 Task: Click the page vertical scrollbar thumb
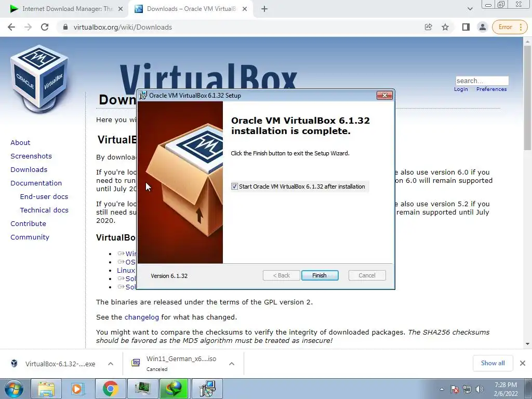tap(527, 98)
